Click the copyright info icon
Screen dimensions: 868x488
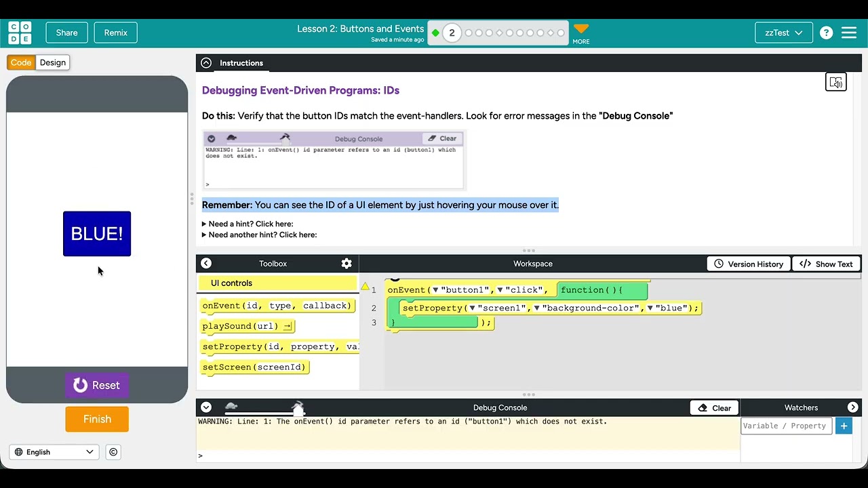click(113, 452)
